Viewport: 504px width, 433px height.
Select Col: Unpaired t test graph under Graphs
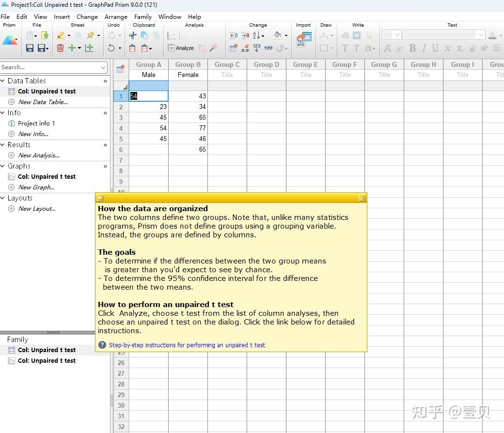[x=47, y=177]
